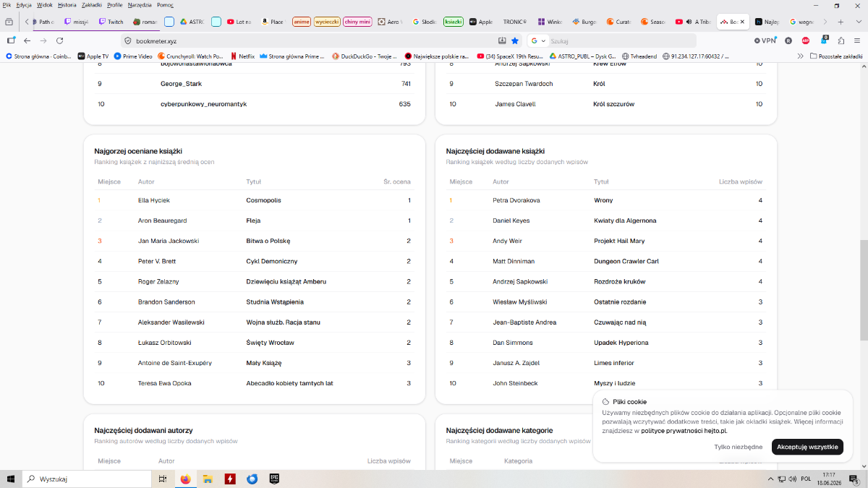Click the blue extension icon with badge

pos(823,40)
